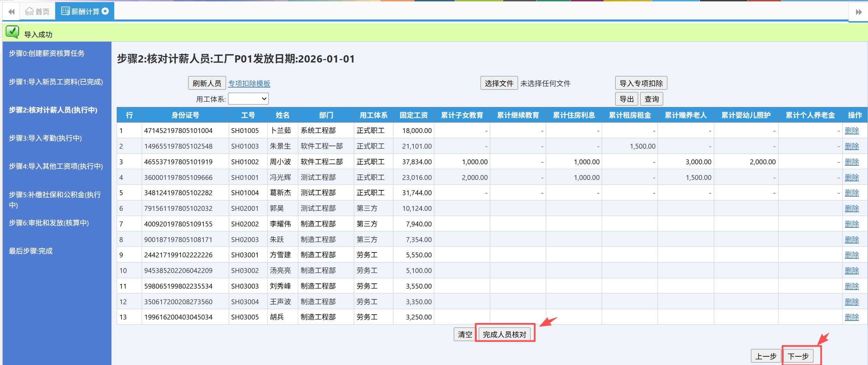The height and width of the screenshot is (365, 868).
Task: Delete row 10 汤亮亮 via 删除
Action: (x=852, y=271)
